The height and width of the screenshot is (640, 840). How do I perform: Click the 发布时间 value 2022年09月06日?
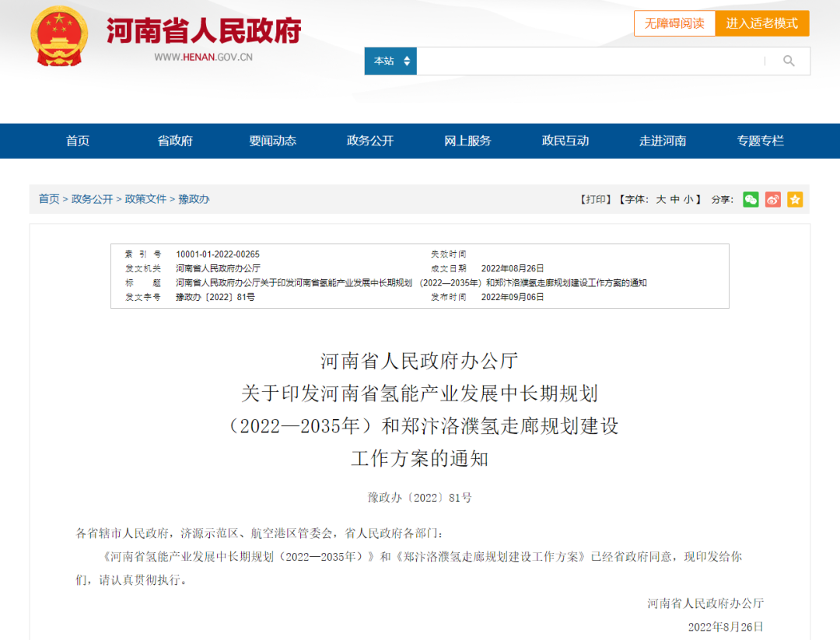click(512, 297)
